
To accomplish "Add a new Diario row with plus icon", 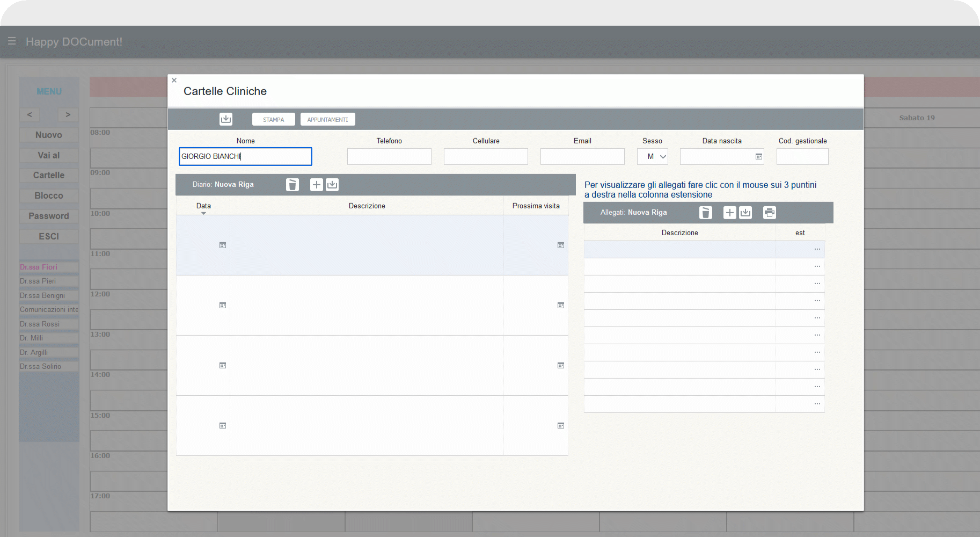I will (317, 185).
